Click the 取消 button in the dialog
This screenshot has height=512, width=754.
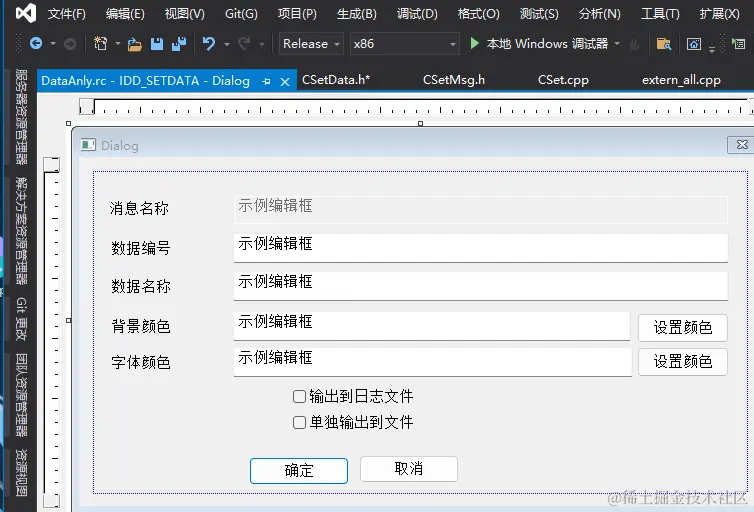409,469
